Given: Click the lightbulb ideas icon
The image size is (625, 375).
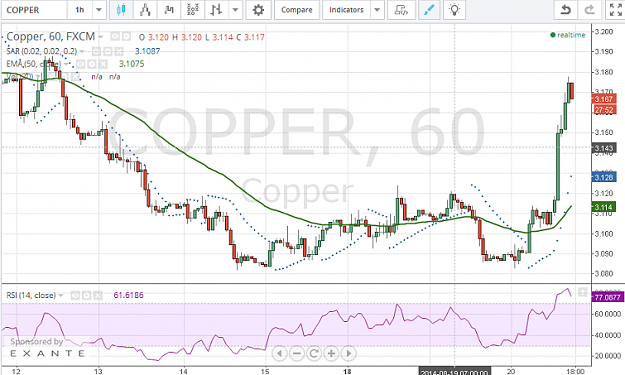Looking at the screenshot, I should [454, 10].
